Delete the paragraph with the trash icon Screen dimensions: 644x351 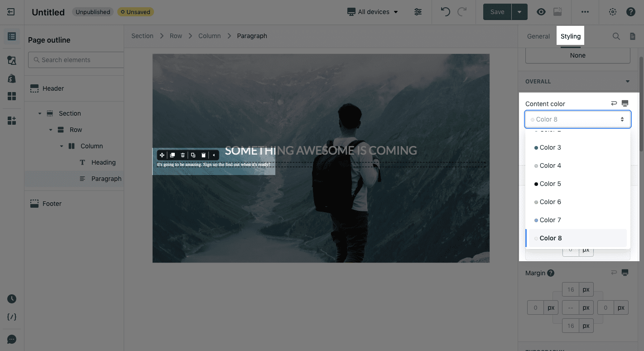183,155
